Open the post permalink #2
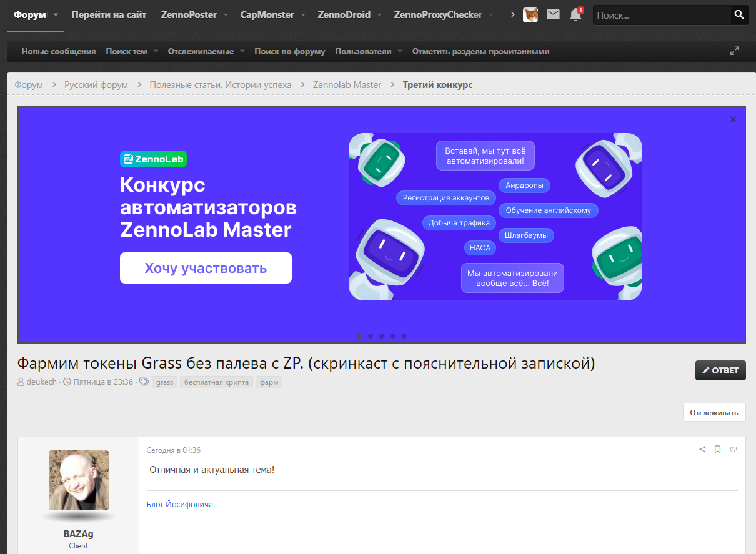The height and width of the screenshot is (554, 756). [733, 450]
